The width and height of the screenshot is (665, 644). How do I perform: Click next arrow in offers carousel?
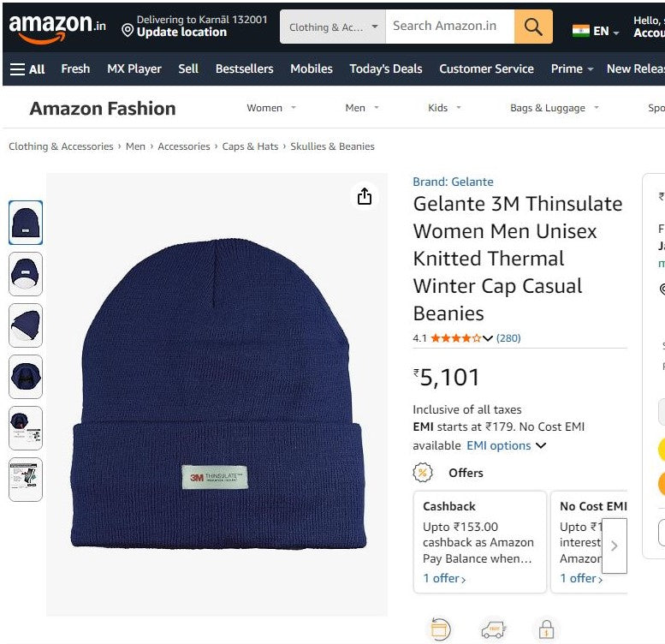coord(614,546)
